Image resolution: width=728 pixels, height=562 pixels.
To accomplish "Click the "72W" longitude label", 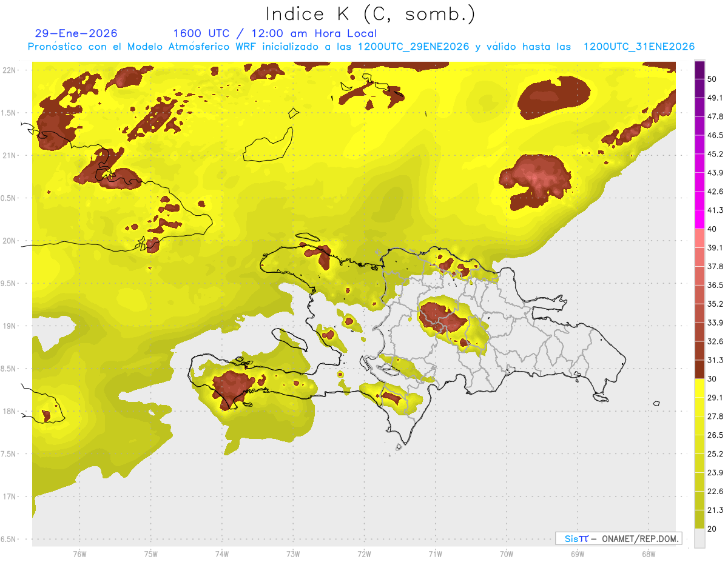I will (365, 554).
